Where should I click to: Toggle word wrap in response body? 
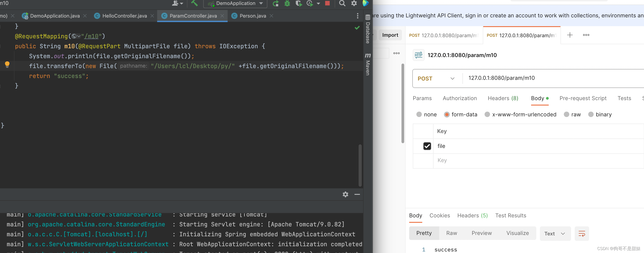pos(581,234)
